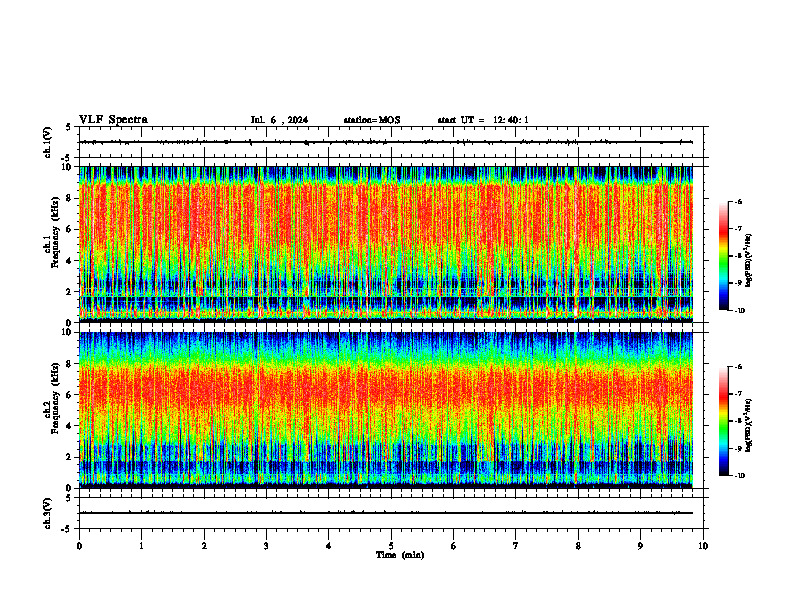This screenshot has width=792, height=612.
Task: Click the time axis tick label "3"
Action: (266, 546)
